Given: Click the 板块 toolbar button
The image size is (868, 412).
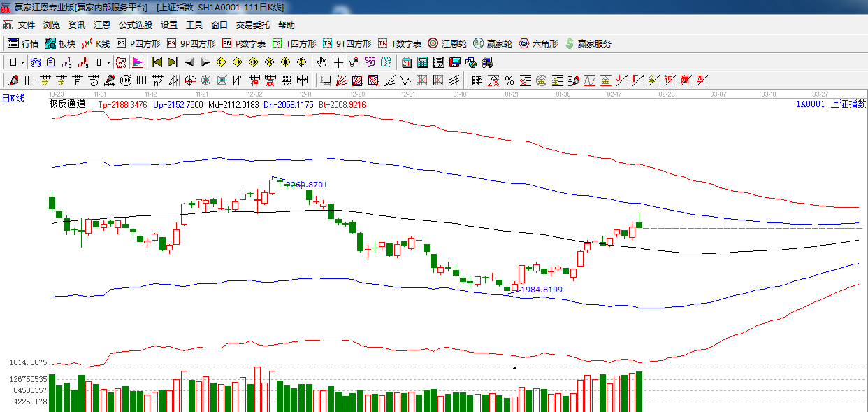Looking at the screenshot, I should click(x=60, y=43).
